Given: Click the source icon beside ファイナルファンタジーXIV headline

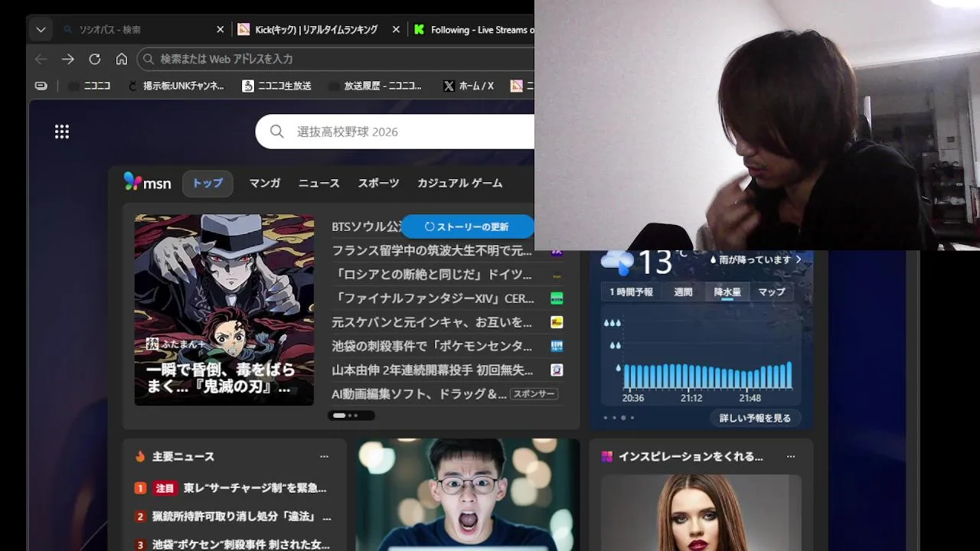Looking at the screenshot, I should click(x=557, y=298).
